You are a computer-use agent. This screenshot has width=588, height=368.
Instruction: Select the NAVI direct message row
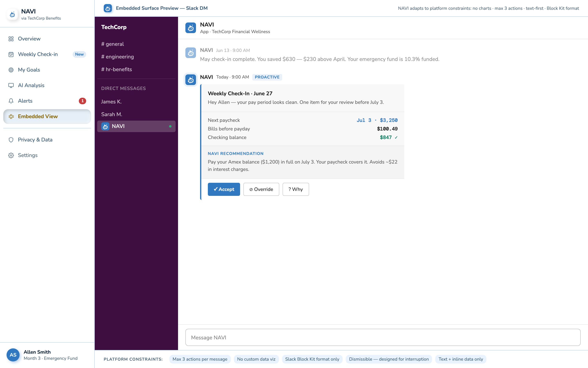(x=136, y=126)
